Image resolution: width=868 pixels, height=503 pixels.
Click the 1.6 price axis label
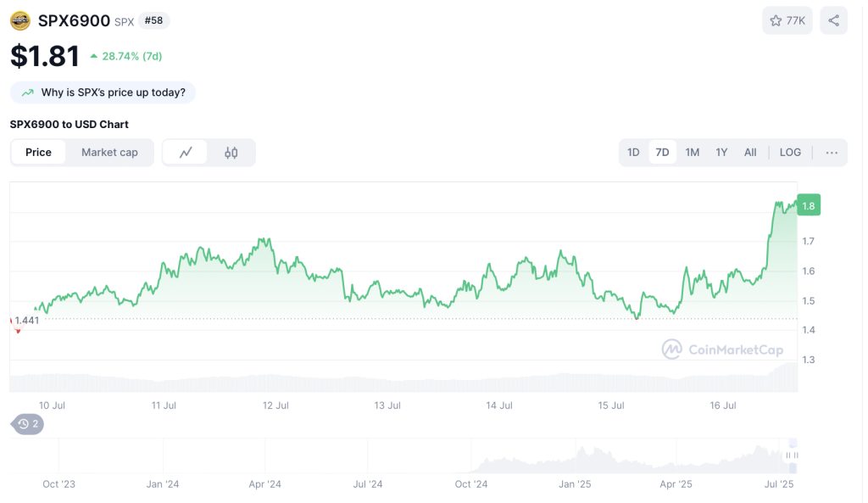(808, 271)
